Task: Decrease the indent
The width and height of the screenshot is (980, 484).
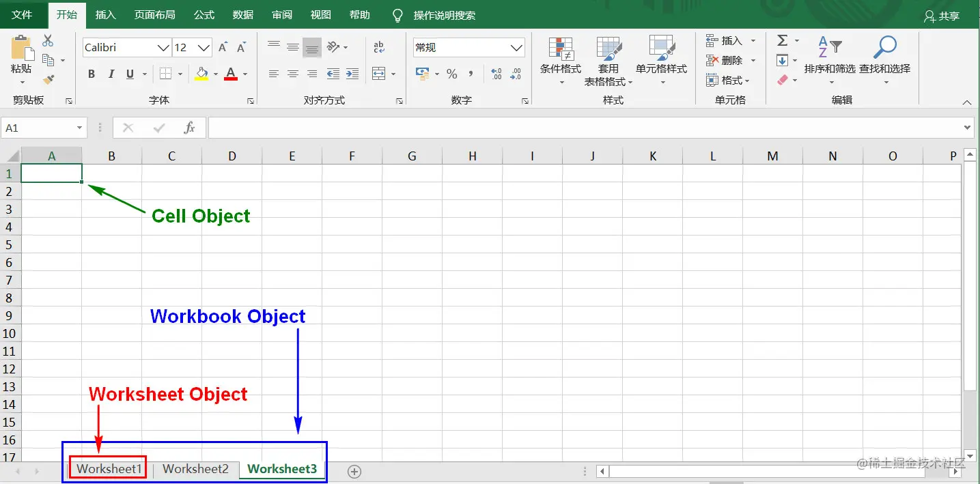Action: click(333, 74)
